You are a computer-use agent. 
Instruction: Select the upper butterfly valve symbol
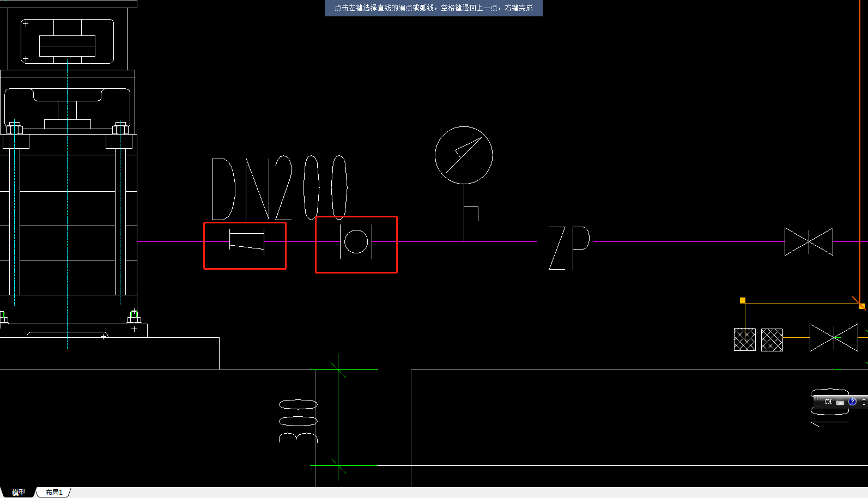point(809,241)
